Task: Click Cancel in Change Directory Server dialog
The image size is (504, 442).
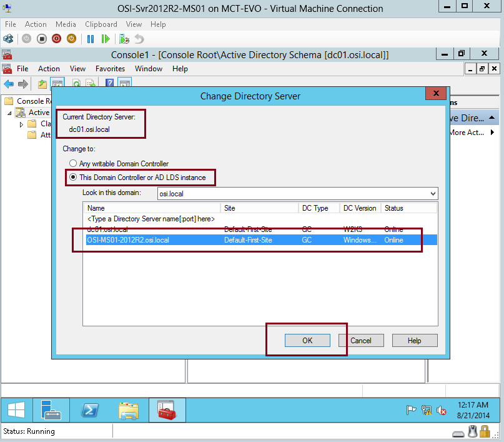Action: point(361,340)
